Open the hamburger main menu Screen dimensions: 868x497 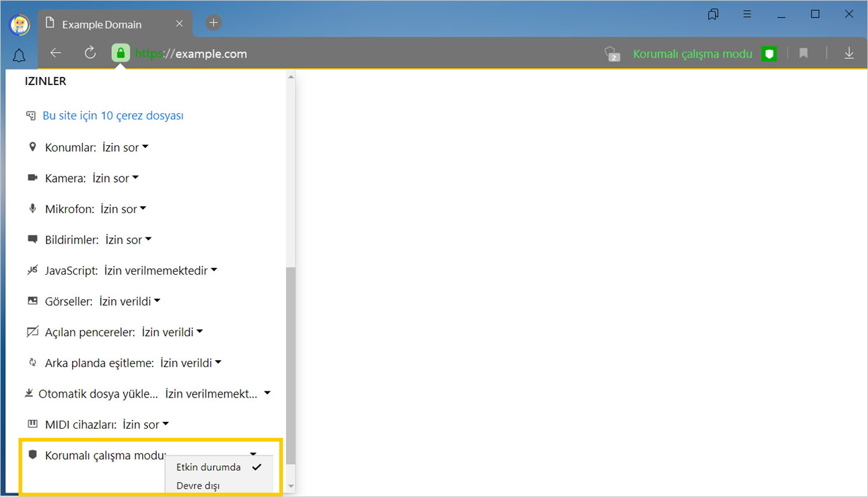coord(748,14)
